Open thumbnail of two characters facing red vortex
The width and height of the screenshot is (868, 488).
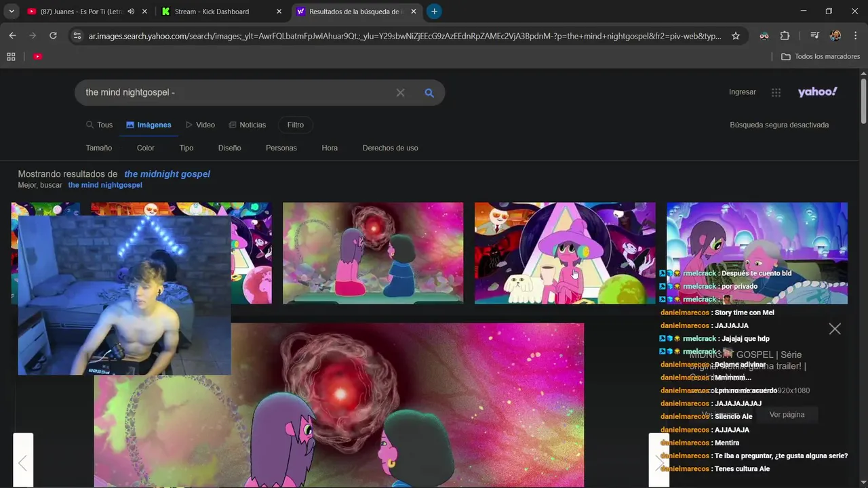(x=373, y=253)
